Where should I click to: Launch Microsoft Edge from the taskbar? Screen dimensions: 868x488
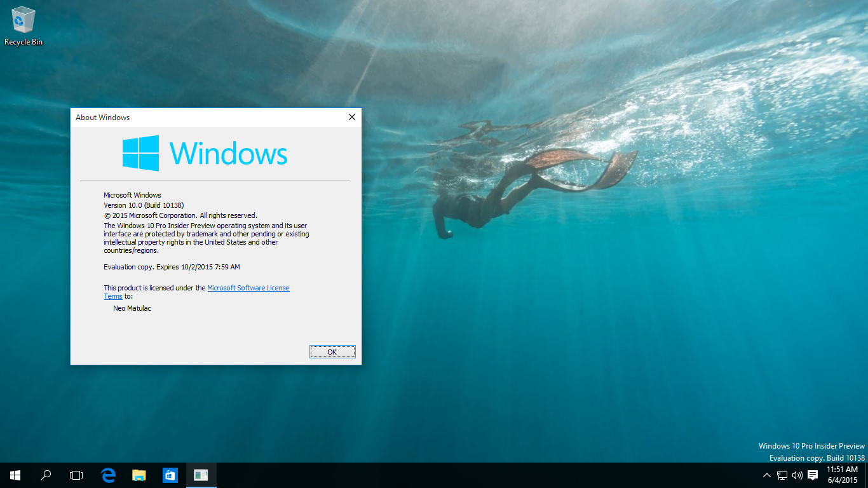[x=107, y=475]
